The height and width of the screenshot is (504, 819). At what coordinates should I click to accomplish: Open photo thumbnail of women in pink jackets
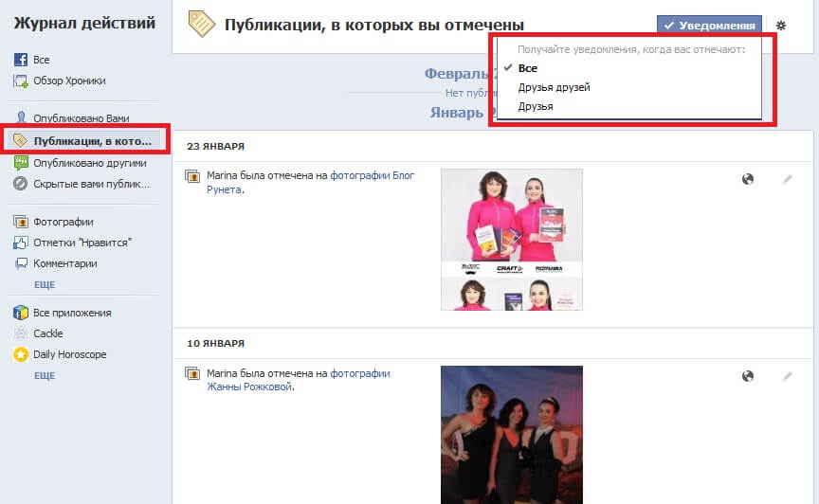[511, 239]
